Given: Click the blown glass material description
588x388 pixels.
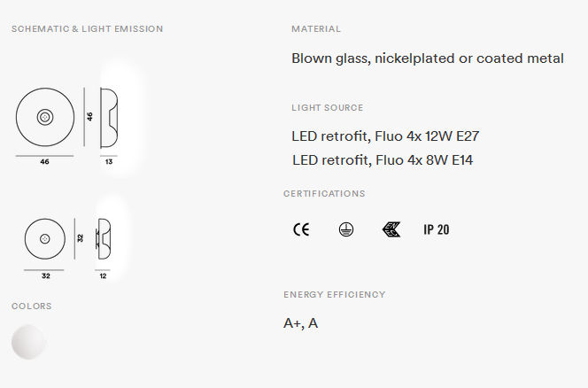Looking at the screenshot, I should pyautogui.click(x=428, y=58).
